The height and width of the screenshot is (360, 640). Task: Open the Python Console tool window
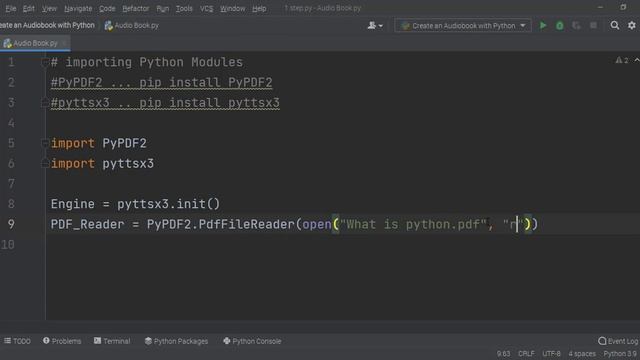[x=252, y=341]
